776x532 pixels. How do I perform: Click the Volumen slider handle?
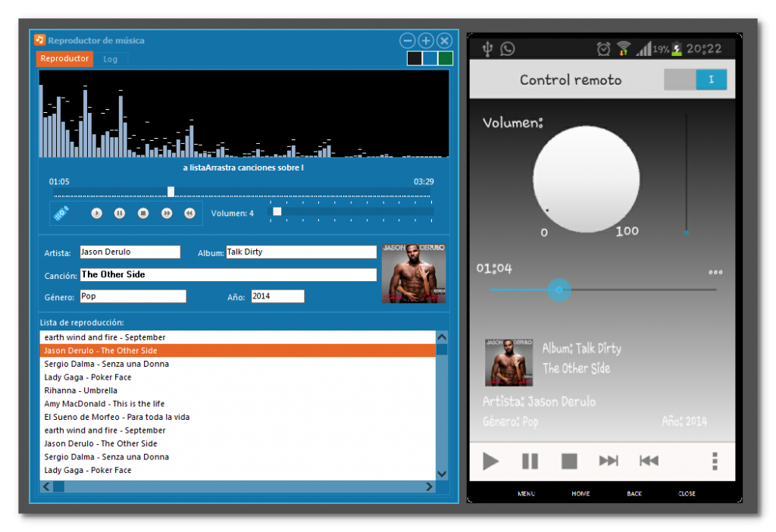pos(277,211)
